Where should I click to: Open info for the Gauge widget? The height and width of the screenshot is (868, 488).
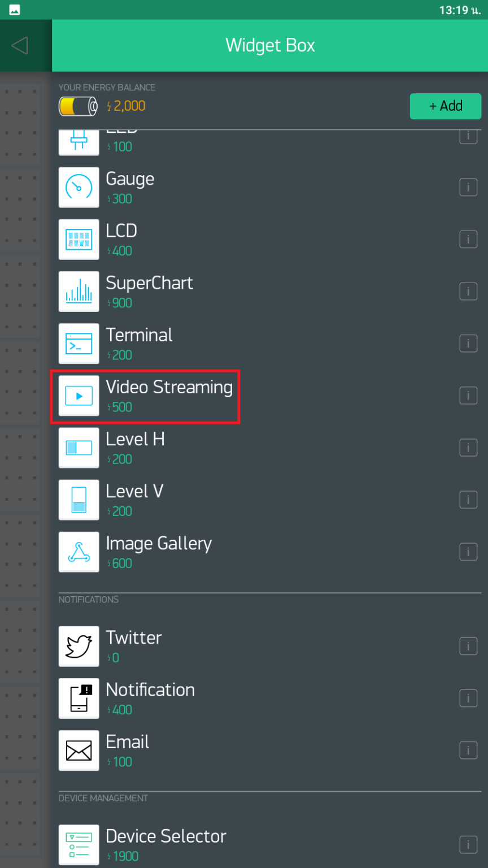point(468,188)
